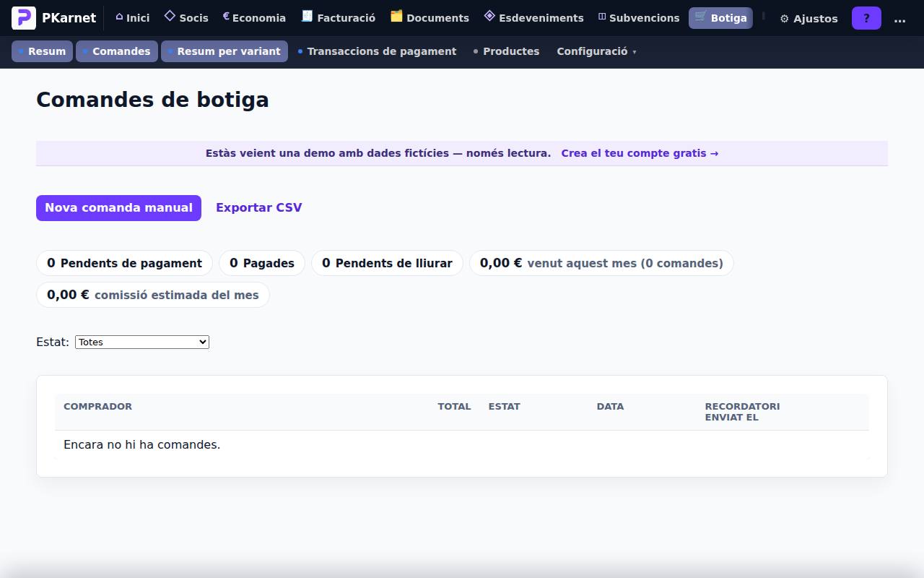
Task: Click the Comandes de botiga heading
Action: 152,100
